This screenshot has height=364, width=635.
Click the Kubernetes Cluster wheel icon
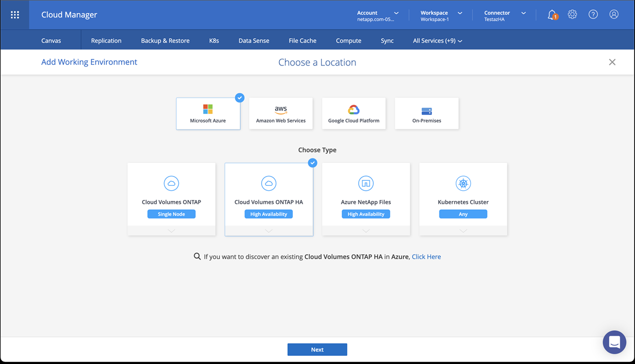pos(463,183)
